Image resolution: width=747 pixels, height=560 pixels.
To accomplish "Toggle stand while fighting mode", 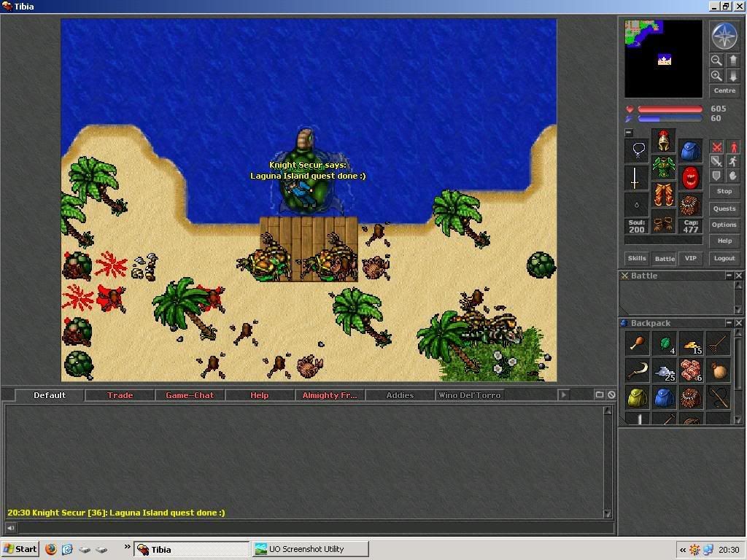I will [x=732, y=147].
